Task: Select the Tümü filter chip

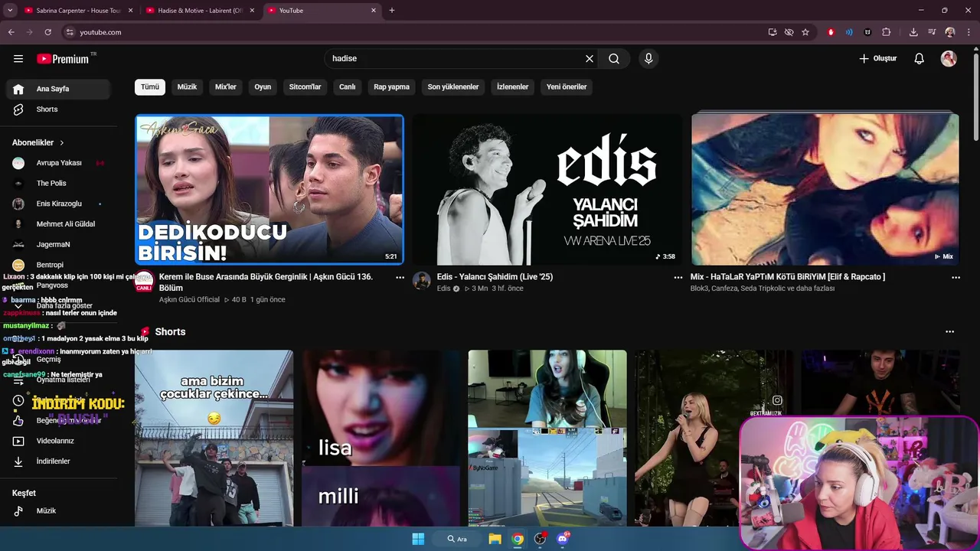Action: click(x=150, y=87)
